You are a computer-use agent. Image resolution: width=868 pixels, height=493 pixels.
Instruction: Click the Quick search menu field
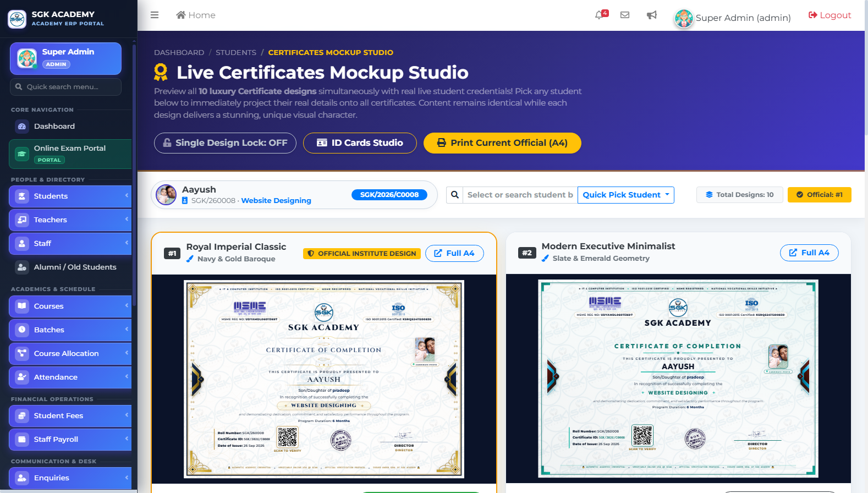click(x=65, y=87)
